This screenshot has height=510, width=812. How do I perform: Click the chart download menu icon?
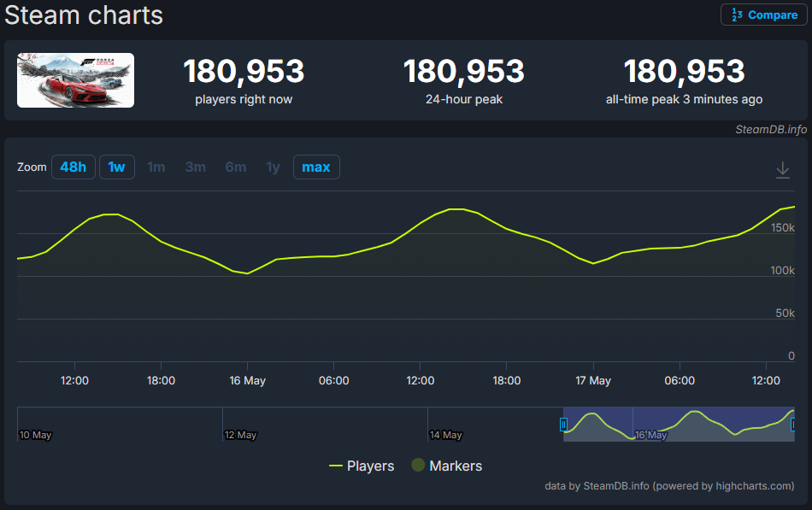pos(782,169)
